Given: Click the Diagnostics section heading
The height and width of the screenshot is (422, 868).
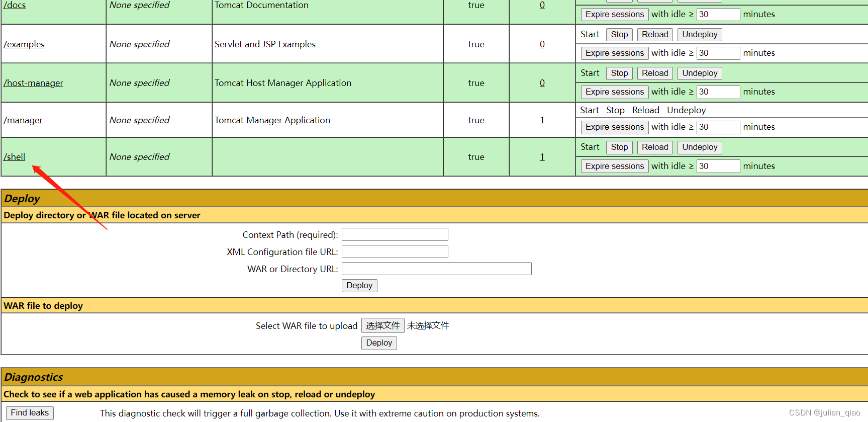Looking at the screenshot, I should pyautogui.click(x=34, y=377).
